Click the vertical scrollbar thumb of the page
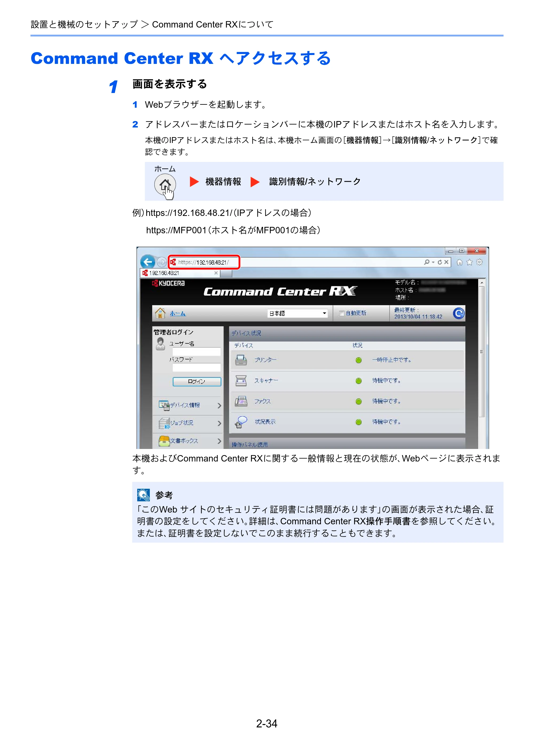This screenshot has width=534, height=756. 482,352
